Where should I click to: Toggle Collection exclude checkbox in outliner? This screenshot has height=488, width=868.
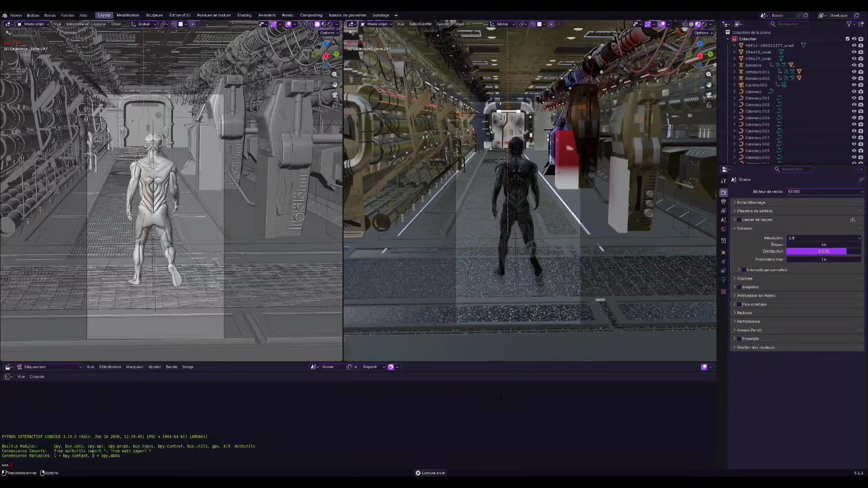(848, 39)
